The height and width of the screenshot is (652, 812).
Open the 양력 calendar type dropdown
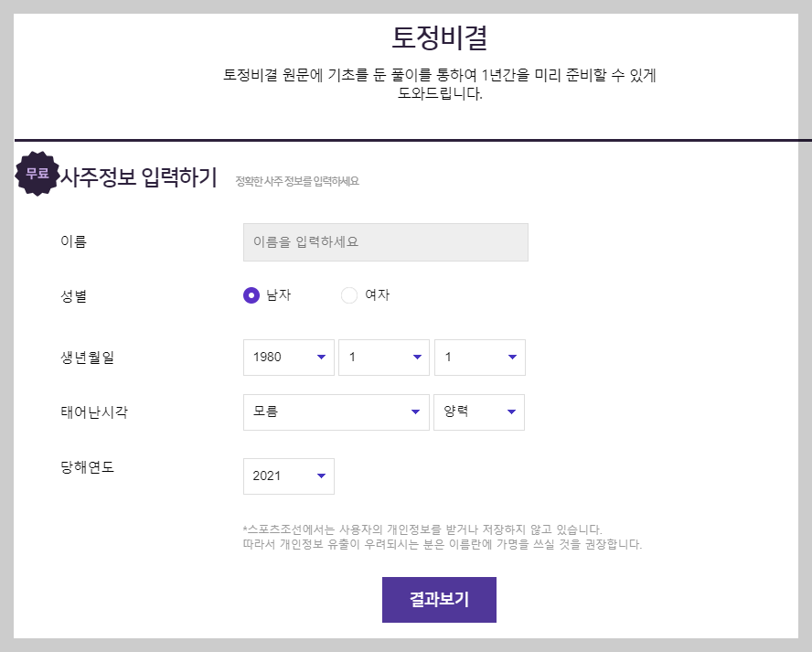(479, 412)
